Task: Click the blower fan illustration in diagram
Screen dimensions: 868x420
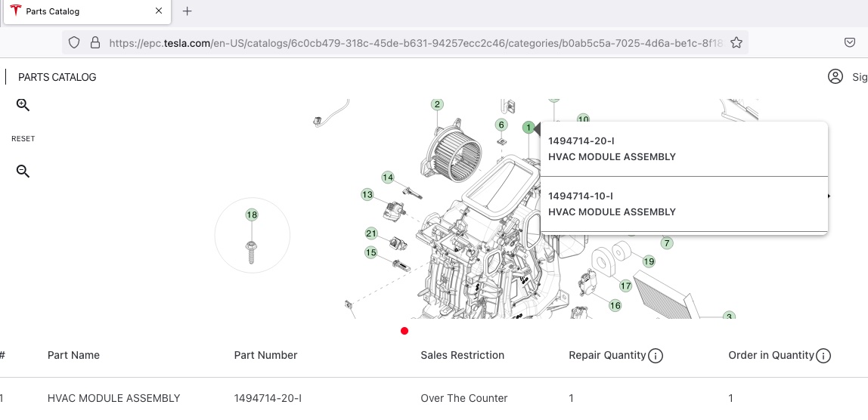Action: [x=453, y=152]
